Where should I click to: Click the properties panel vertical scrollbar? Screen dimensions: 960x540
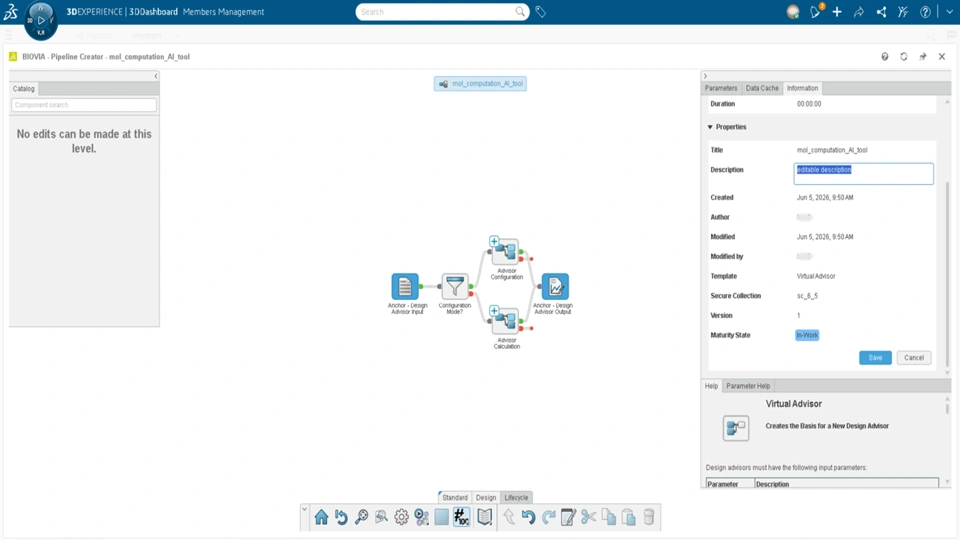coord(948,272)
